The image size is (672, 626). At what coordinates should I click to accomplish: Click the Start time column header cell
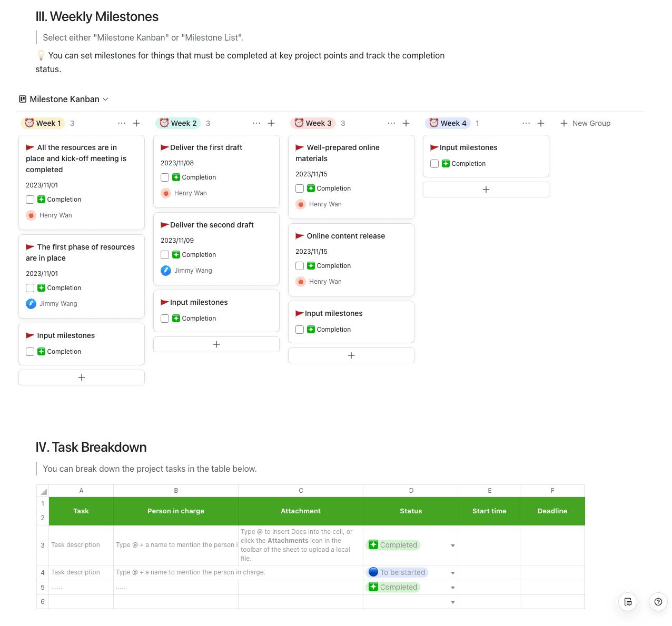(489, 511)
